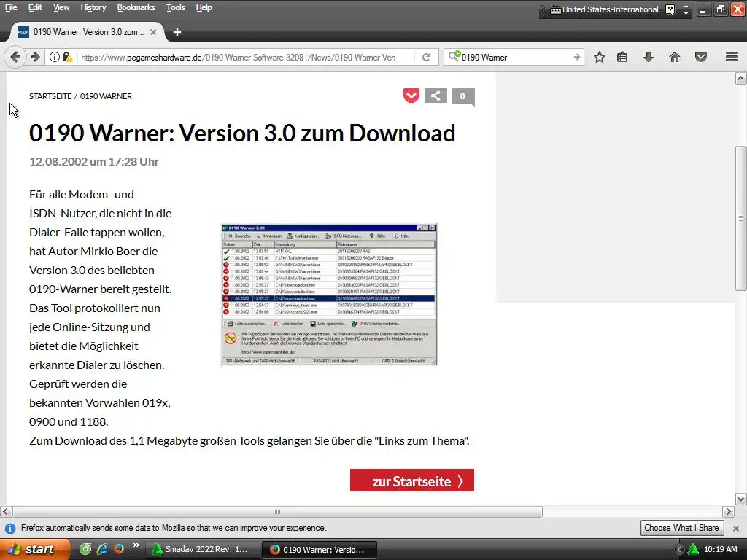Switch to 0190 Warner taskbar window
Image resolution: width=747 pixels, height=560 pixels.
(x=320, y=550)
